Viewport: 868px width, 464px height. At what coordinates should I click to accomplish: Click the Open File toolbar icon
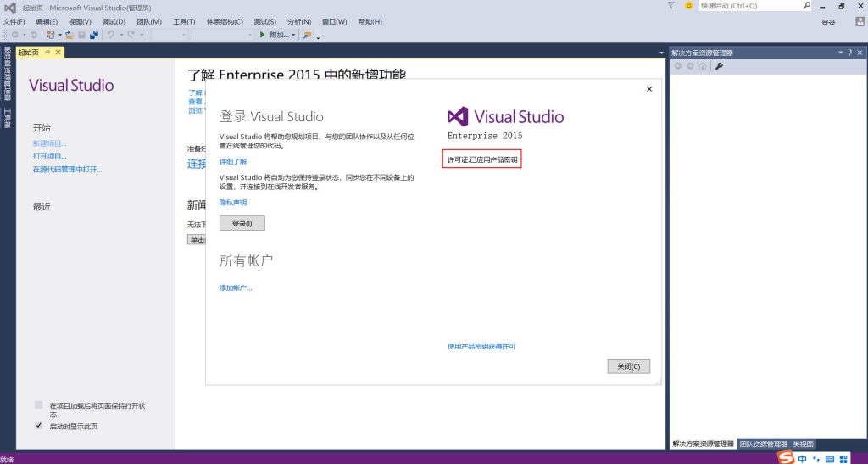(x=70, y=35)
